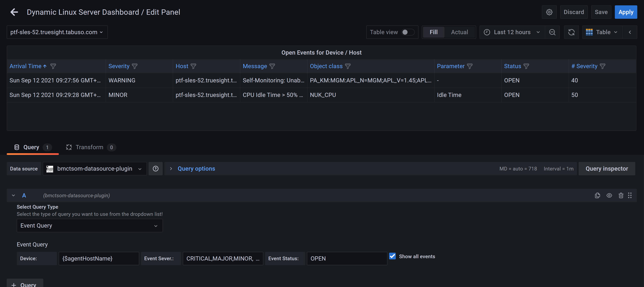Collapse query A row chevron
Image resolution: width=644 pixels, height=287 pixels.
(13, 195)
